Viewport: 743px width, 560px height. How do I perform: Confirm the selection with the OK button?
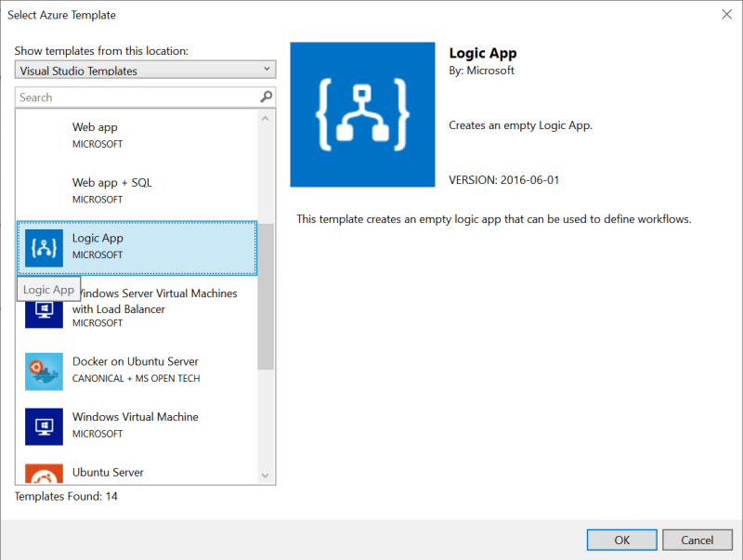(621, 540)
